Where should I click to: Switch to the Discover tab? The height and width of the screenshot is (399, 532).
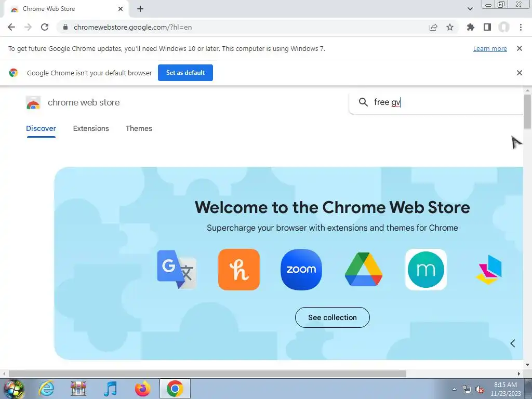pyautogui.click(x=41, y=129)
